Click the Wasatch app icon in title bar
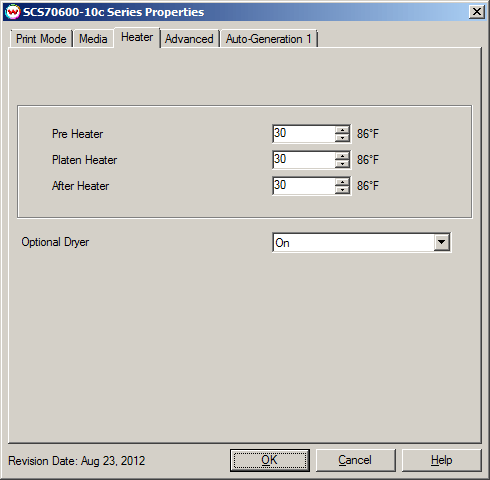490x480 pixels. [x=13, y=12]
